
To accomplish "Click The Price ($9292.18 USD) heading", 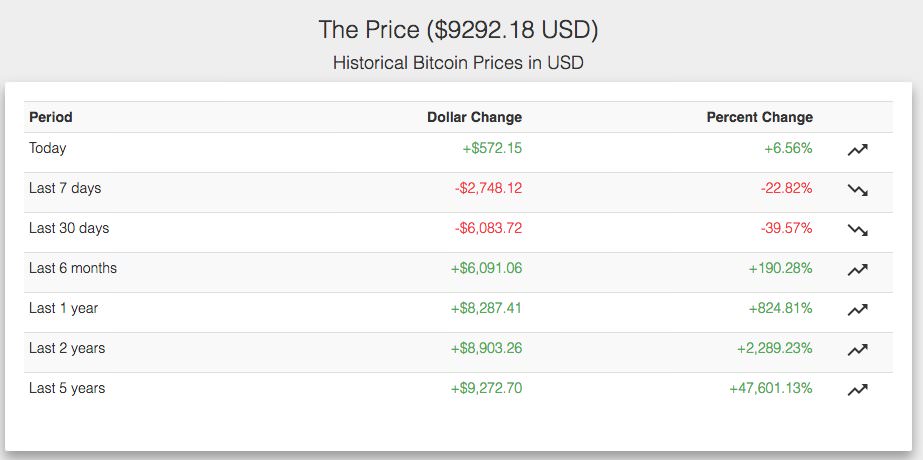I will 458,30.
